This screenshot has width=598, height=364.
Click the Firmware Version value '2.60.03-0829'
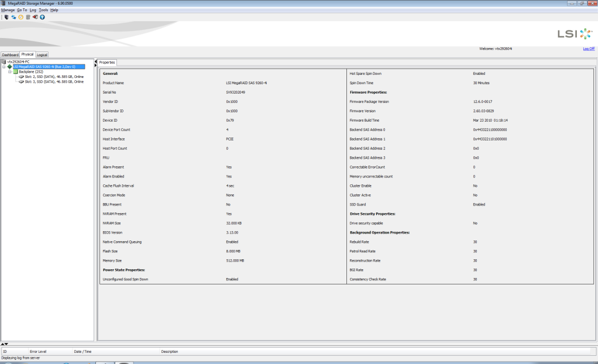point(483,111)
